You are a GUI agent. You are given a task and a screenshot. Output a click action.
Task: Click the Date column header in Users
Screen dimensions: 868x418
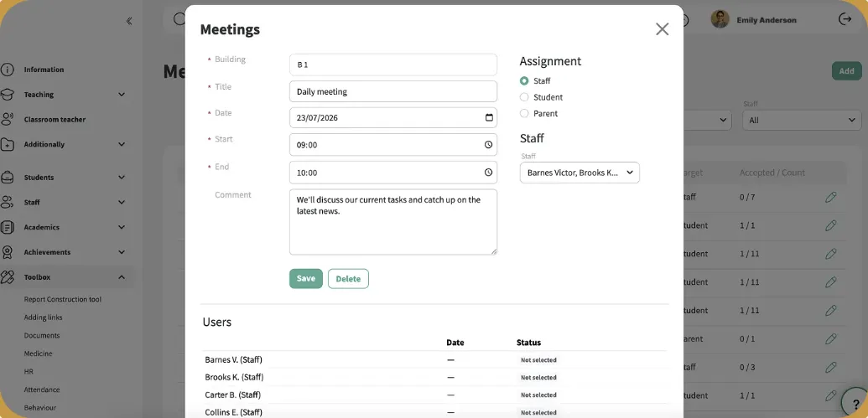pyautogui.click(x=455, y=343)
